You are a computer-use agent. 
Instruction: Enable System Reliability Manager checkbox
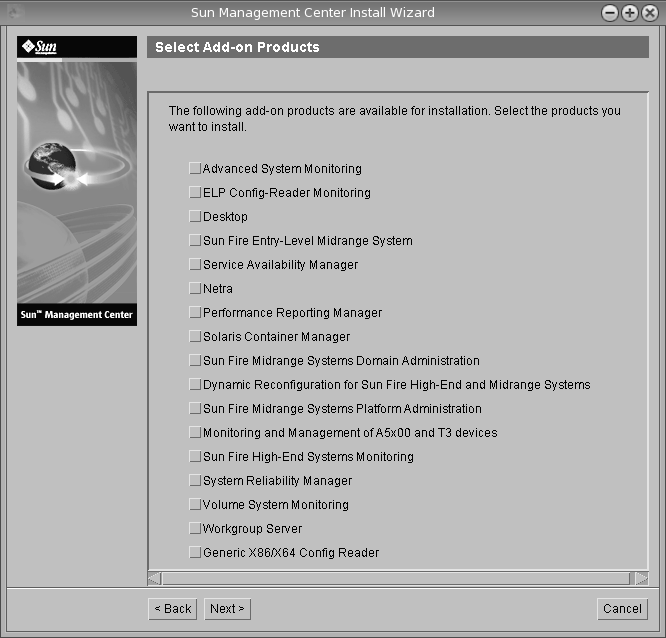point(195,480)
